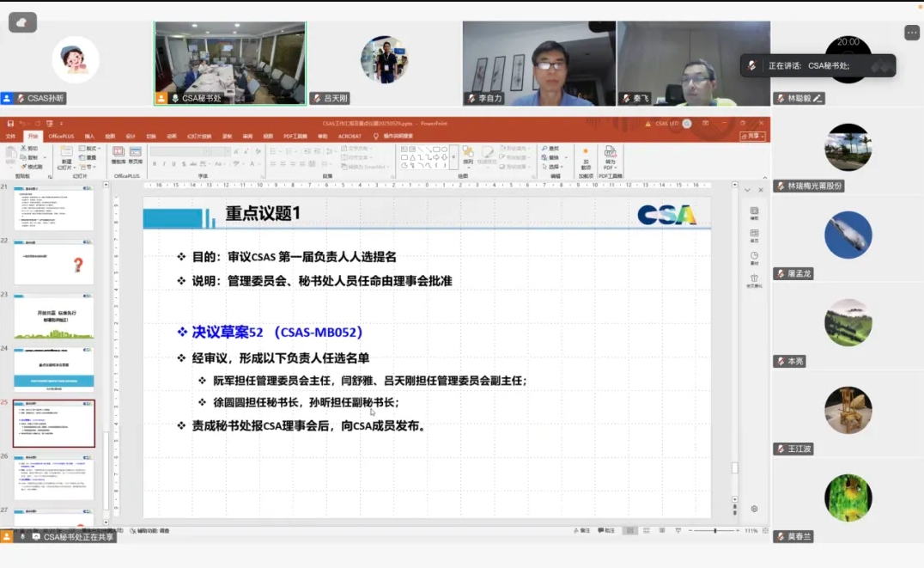Viewport: 924px width, 568px height.
Task: Open the Section (节) dropdown
Action: point(89,167)
